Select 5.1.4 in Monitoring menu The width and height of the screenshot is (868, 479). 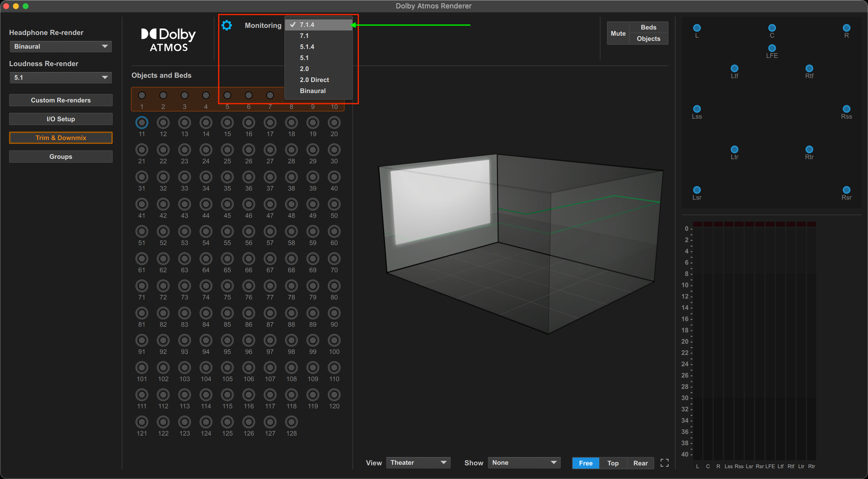click(307, 47)
